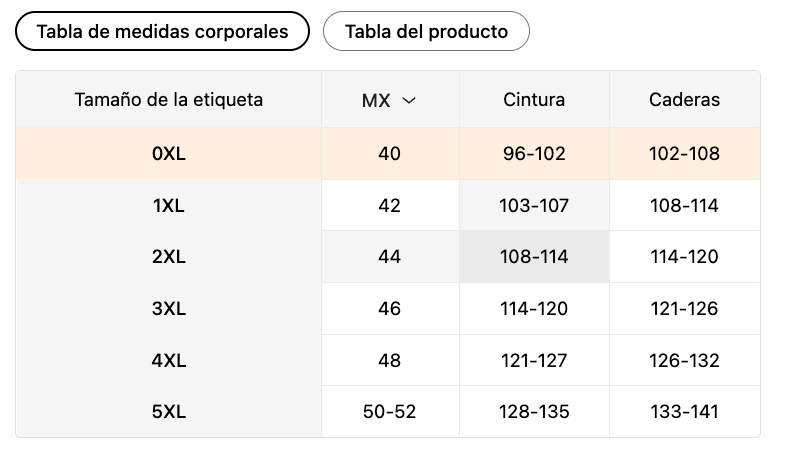The image size is (788, 462).
Task: Click MX size 50-52 cell
Action: 390,411
